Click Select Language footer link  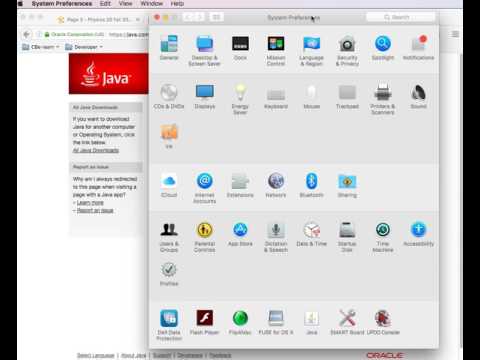point(96,355)
